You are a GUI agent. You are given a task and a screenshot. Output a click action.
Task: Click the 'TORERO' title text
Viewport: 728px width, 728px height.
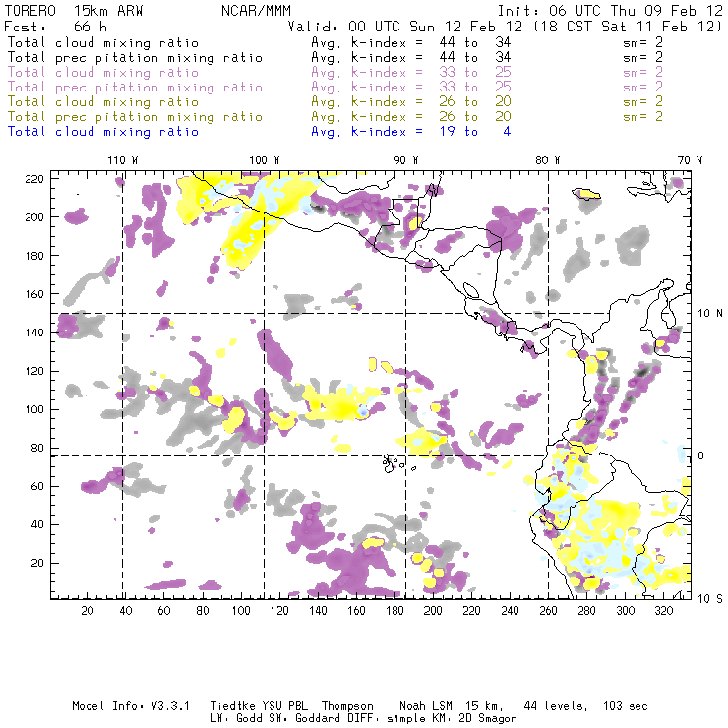[30, 11]
